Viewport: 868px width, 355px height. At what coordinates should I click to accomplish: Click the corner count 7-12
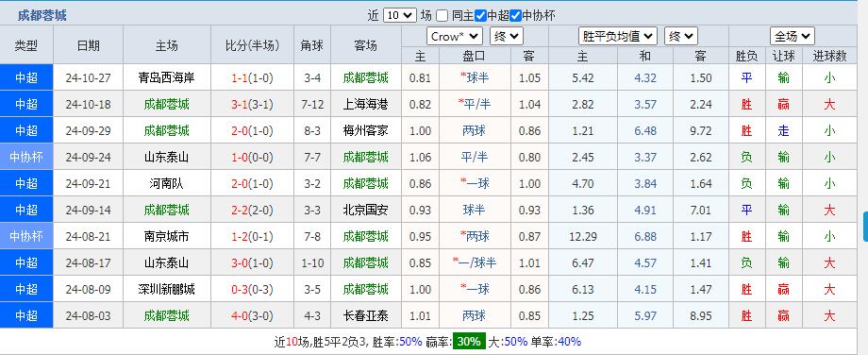(x=313, y=105)
